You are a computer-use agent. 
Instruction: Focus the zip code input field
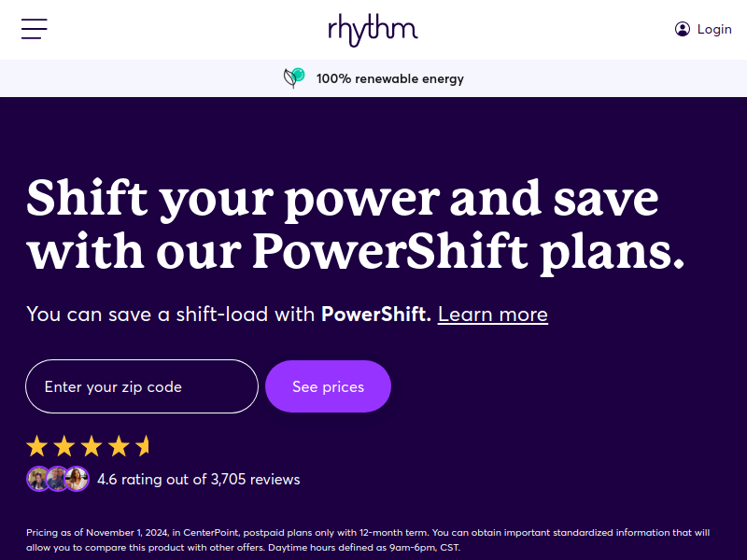[142, 386]
